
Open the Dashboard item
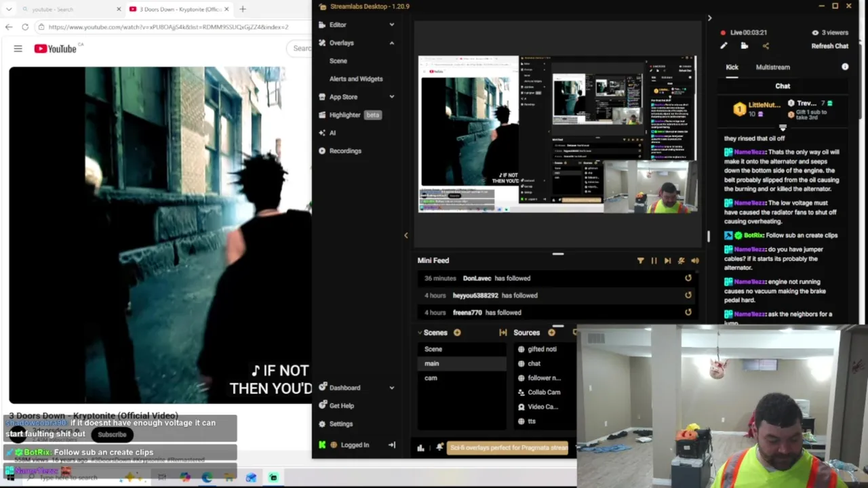click(x=344, y=388)
